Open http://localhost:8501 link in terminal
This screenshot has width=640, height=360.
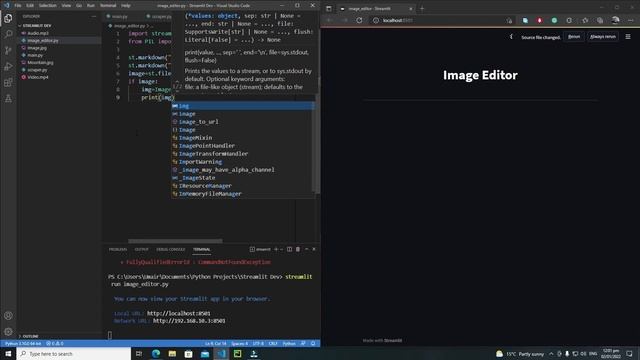click(x=178, y=313)
